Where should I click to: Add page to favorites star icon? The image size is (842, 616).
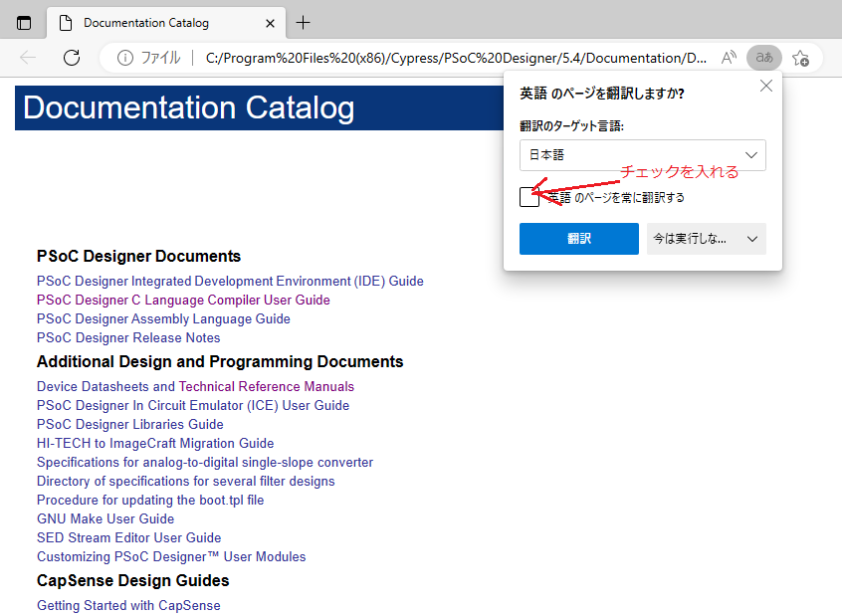[800, 58]
